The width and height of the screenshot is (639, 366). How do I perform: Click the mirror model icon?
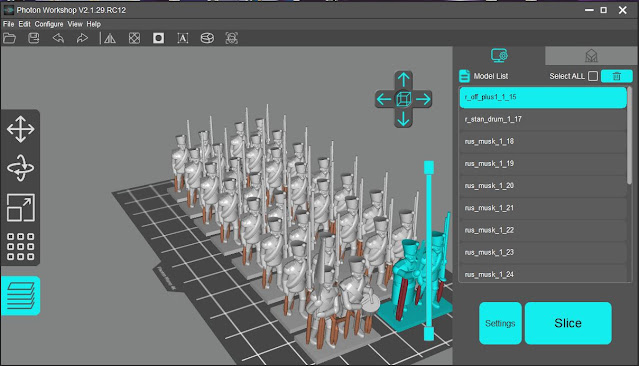pyautogui.click(x=110, y=38)
